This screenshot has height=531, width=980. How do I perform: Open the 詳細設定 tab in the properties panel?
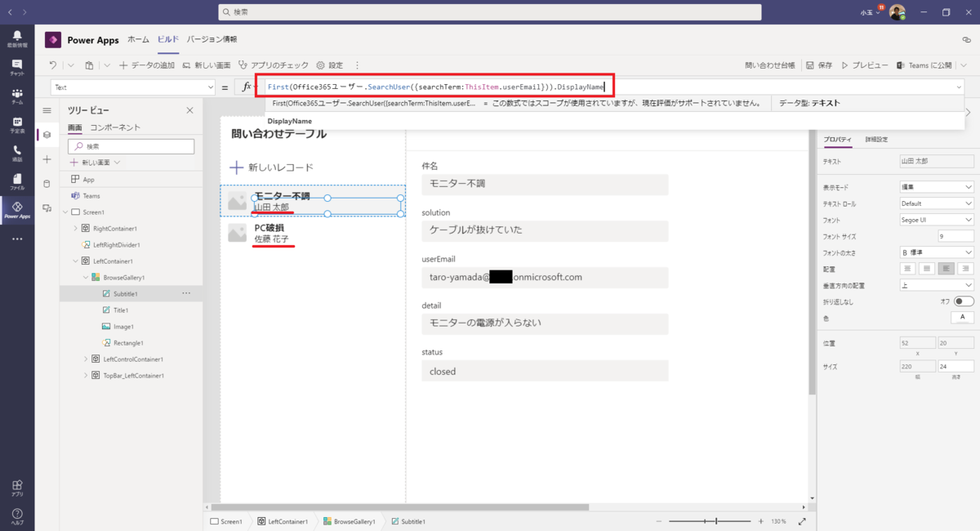click(875, 139)
